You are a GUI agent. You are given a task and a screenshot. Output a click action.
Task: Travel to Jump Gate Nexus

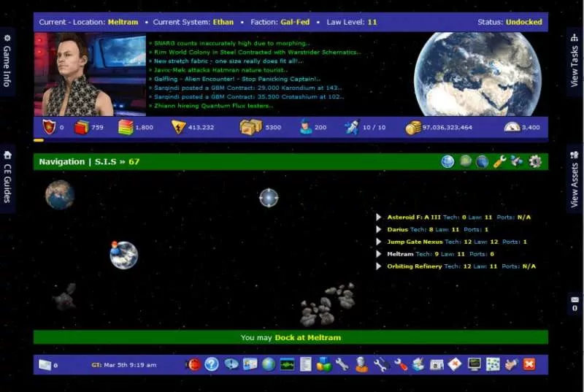click(x=415, y=242)
